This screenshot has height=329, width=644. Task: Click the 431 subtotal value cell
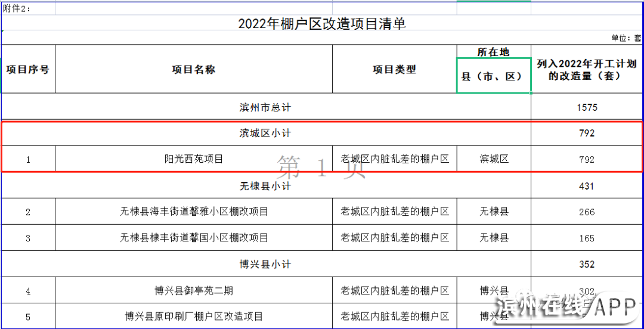click(x=586, y=186)
